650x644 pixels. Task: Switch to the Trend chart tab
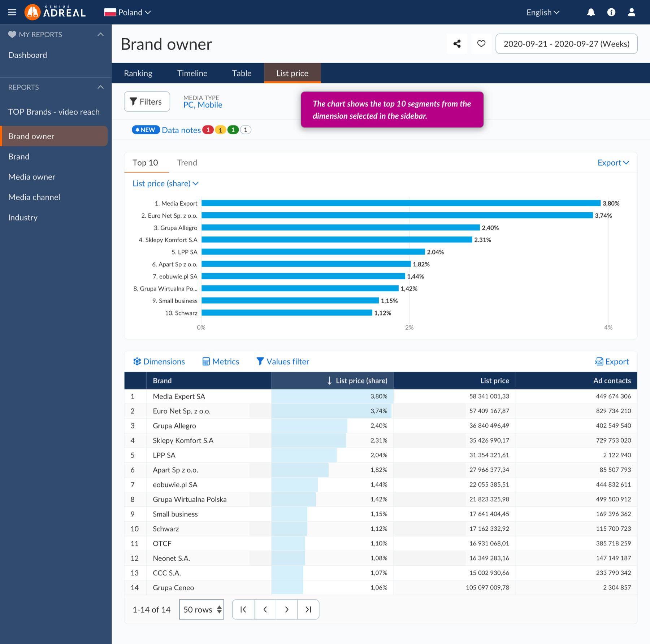(187, 162)
